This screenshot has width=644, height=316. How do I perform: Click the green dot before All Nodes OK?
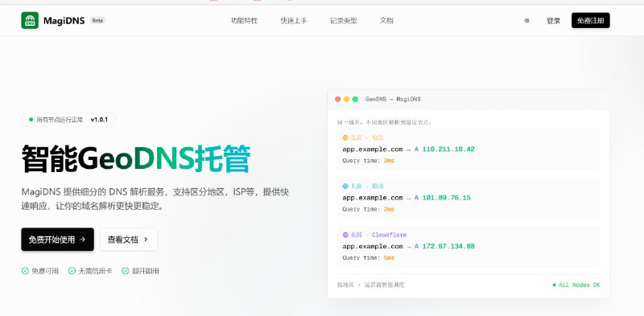[554, 285]
